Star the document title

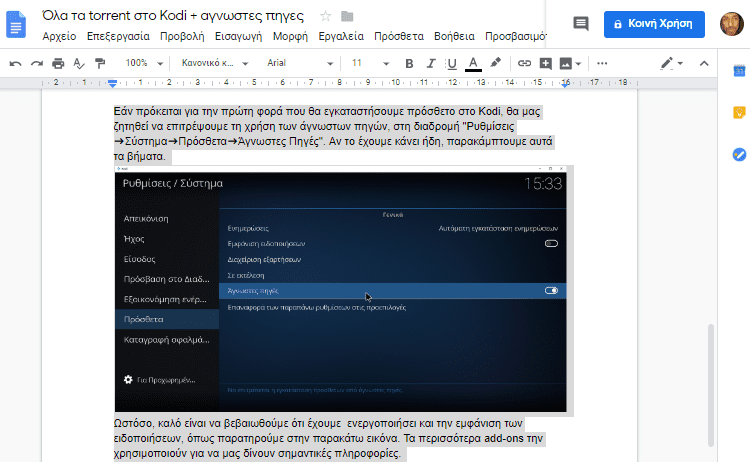click(x=326, y=16)
